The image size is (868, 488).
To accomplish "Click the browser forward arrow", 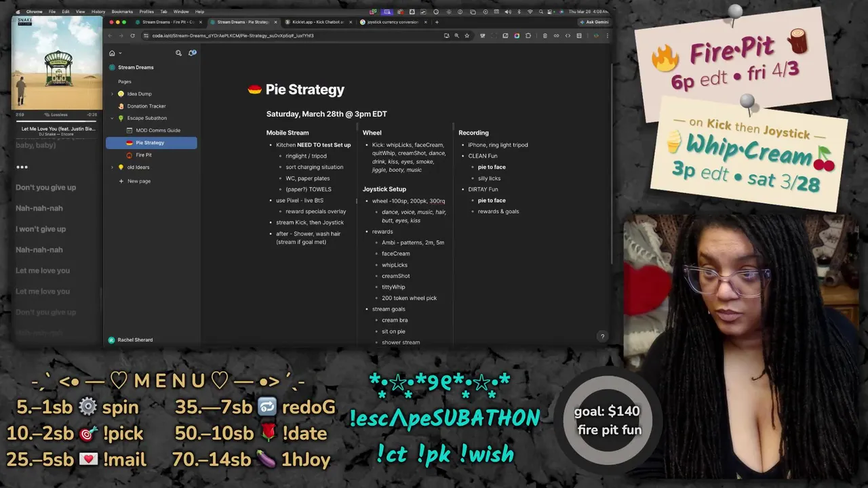I will point(121,35).
